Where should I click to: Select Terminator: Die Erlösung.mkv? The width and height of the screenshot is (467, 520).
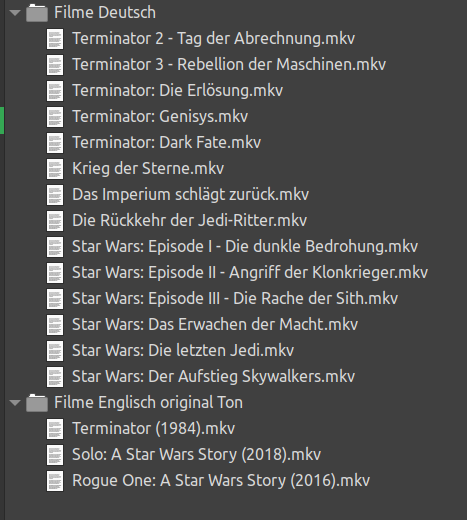pos(178,90)
